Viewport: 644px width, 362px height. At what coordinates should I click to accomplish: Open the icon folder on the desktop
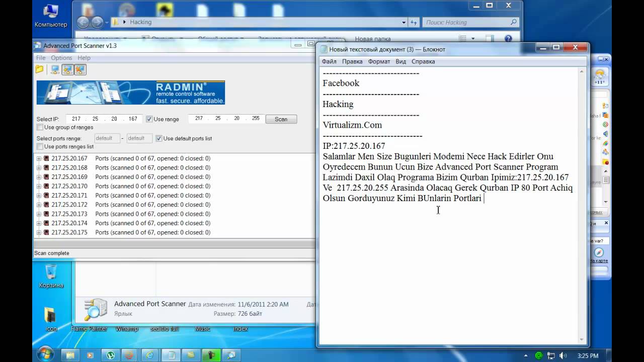click(51, 320)
